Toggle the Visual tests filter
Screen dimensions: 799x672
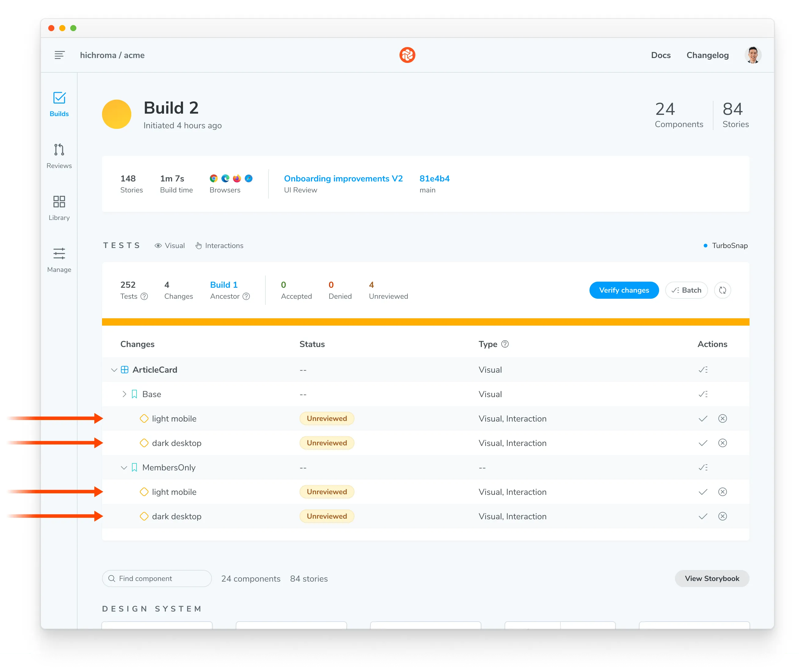tap(170, 246)
